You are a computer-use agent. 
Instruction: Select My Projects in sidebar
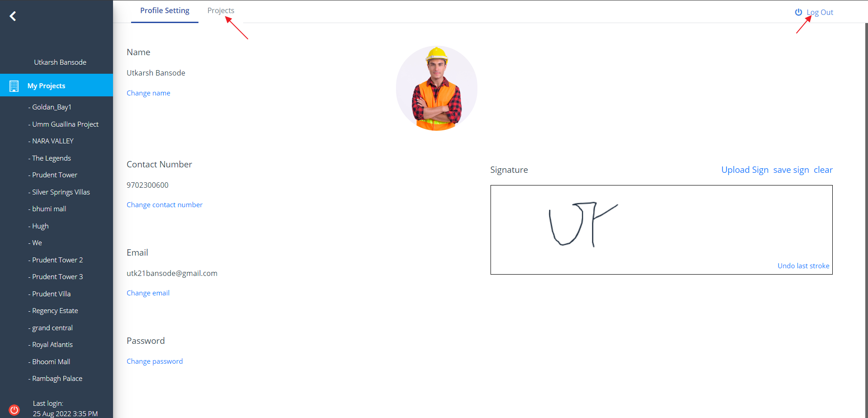[x=57, y=85]
